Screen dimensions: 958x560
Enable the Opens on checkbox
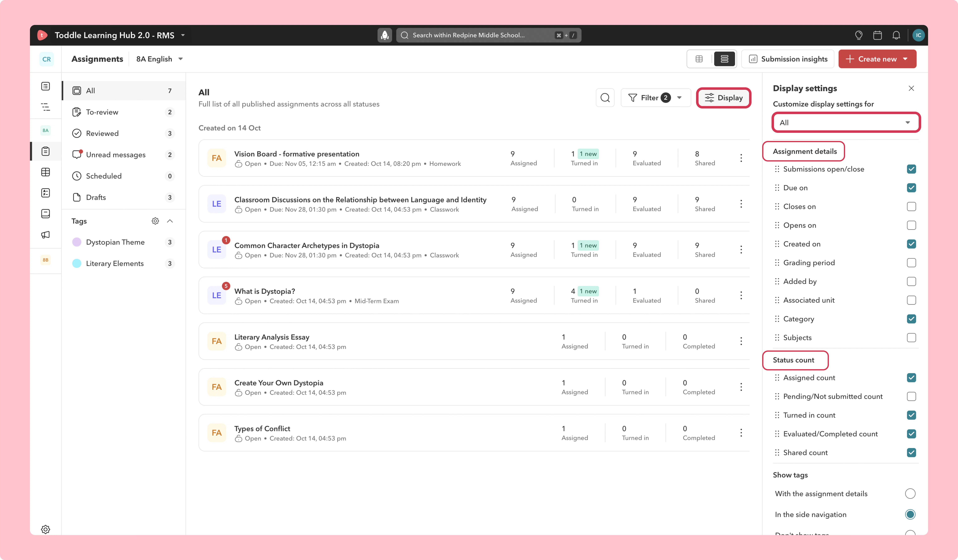tap(911, 225)
